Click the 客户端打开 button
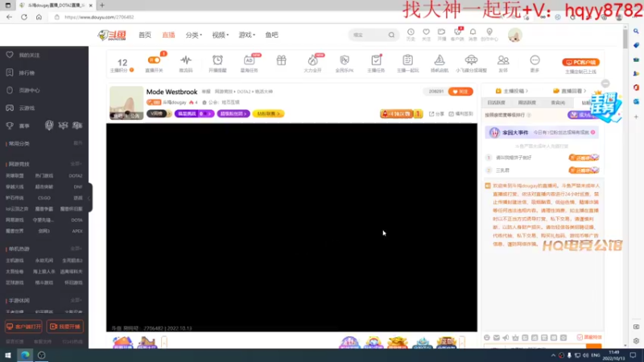This screenshot has width=644, height=362. [23, 327]
